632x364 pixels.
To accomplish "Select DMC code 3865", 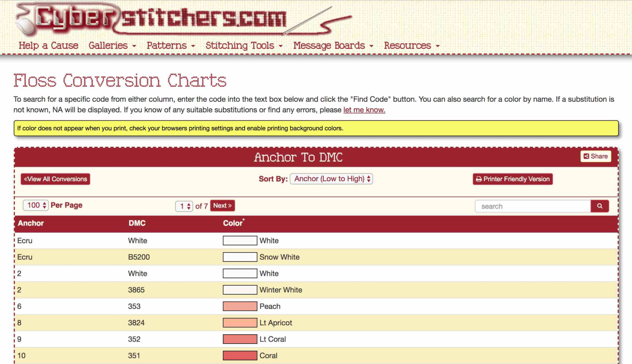I will click(x=136, y=290).
